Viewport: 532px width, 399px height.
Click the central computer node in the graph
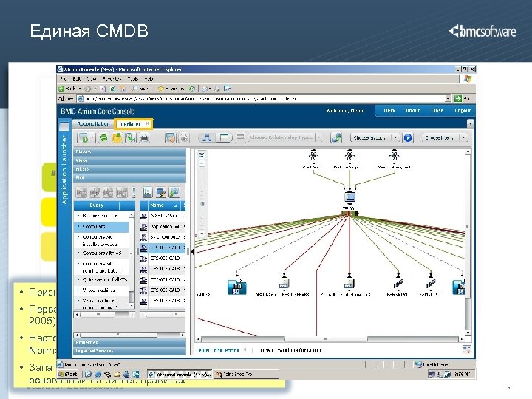[349, 197]
